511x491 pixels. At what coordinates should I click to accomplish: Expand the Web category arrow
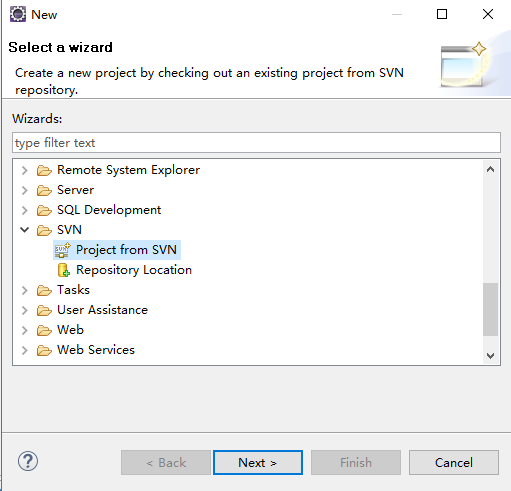[x=25, y=330]
